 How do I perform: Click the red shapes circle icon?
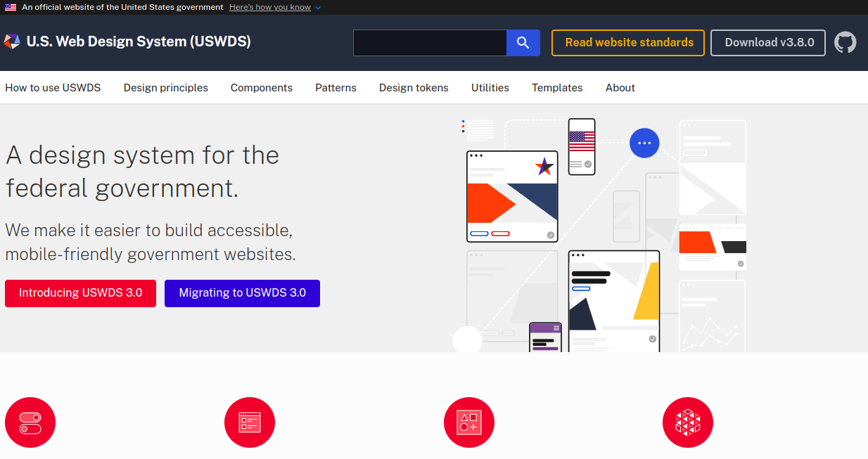[x=469, y=423]
